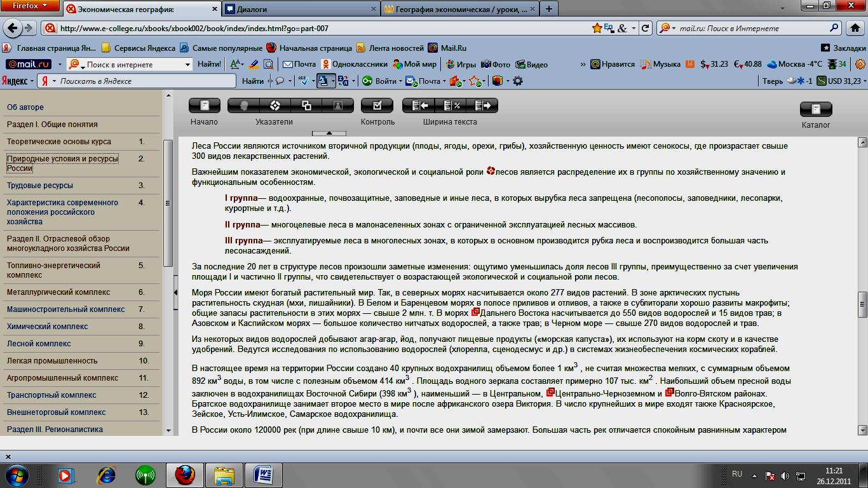Image resolution: width=868 pixels, height=488 pixels.
Task: Switch to the Диалоги tab
Action: click(301, 9)
